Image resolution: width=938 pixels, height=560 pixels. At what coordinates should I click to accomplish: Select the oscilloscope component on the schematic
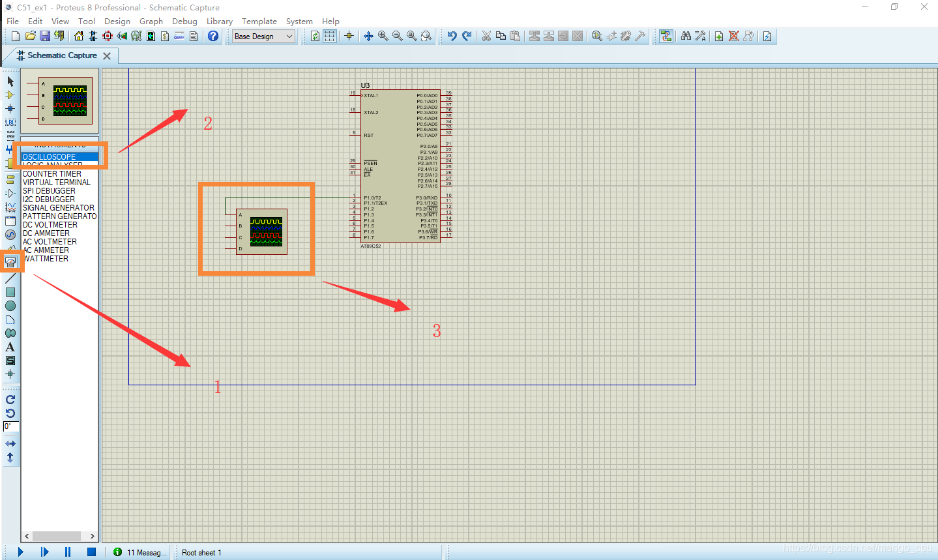tap(261, 231)
